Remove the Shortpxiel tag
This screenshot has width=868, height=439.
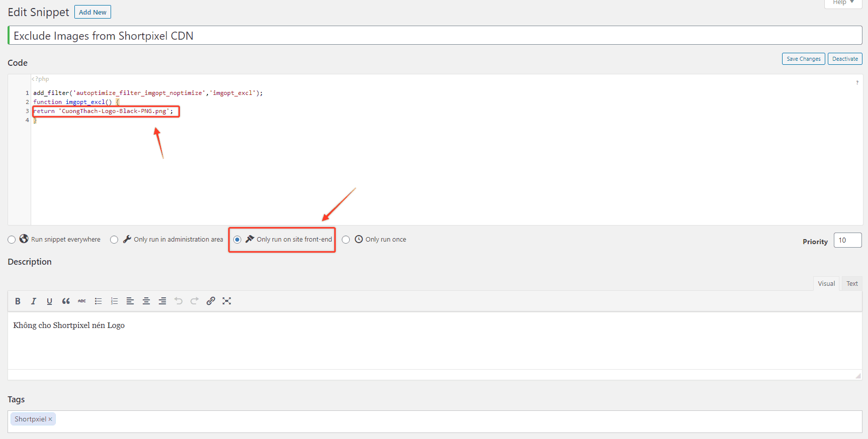pos(50,419)
